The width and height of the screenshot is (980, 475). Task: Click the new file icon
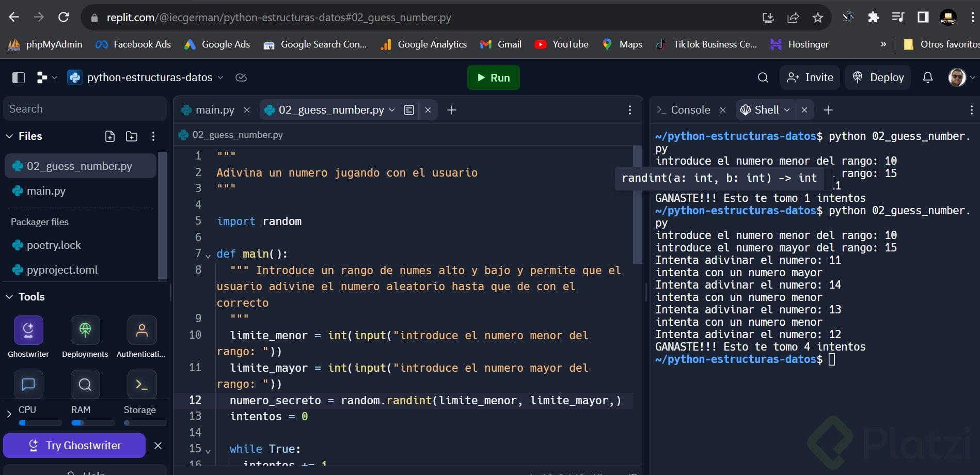pos(110,136)
